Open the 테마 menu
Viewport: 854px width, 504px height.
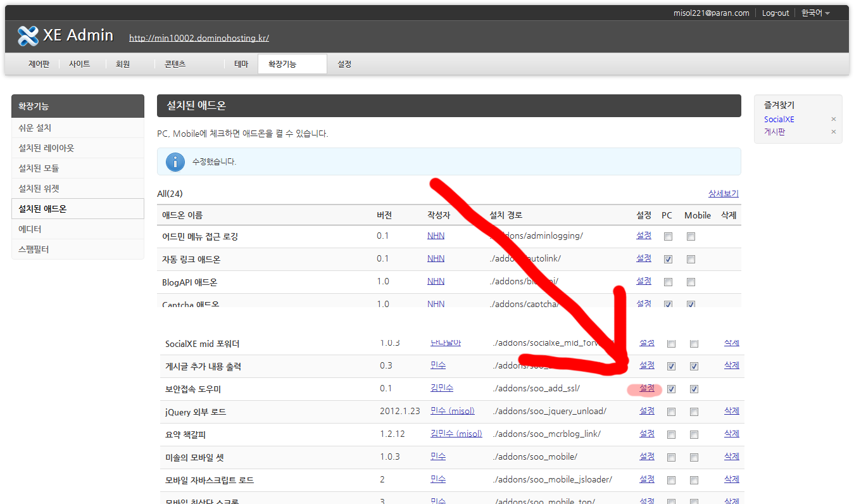[x=241, y=64]
